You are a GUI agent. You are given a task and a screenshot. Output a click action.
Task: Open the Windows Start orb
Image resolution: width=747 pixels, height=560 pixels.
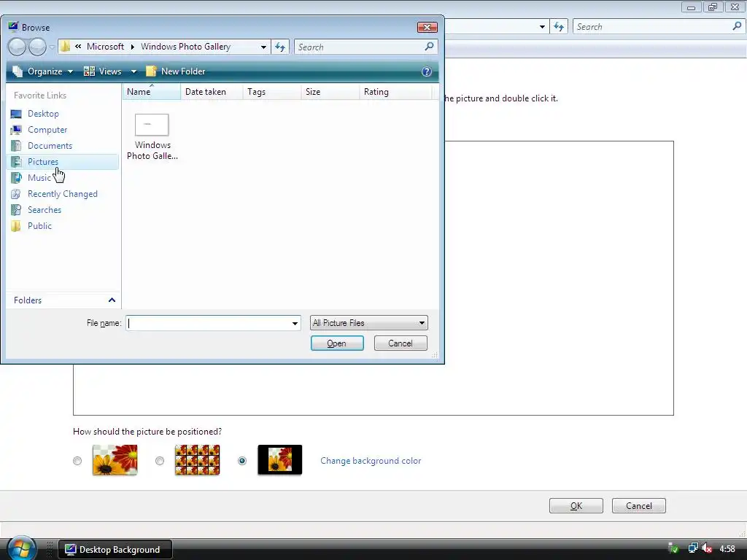click(21, 548)
